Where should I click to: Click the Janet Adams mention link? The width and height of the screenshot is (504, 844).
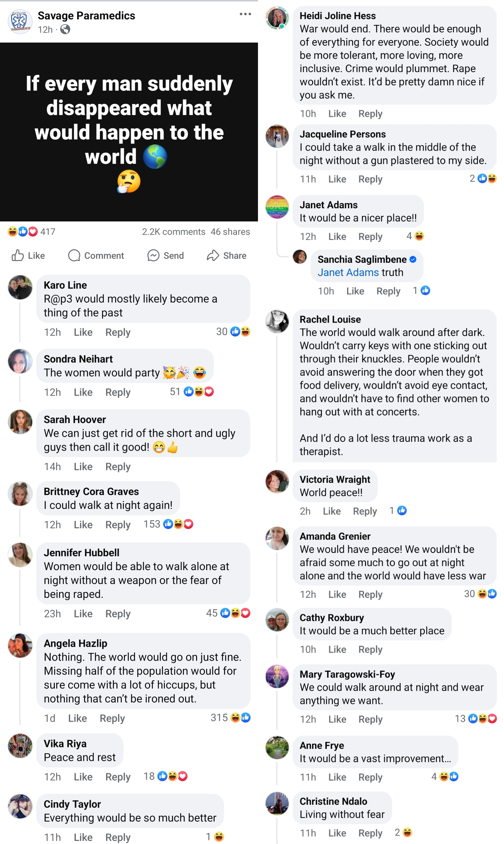pos(348,272)
